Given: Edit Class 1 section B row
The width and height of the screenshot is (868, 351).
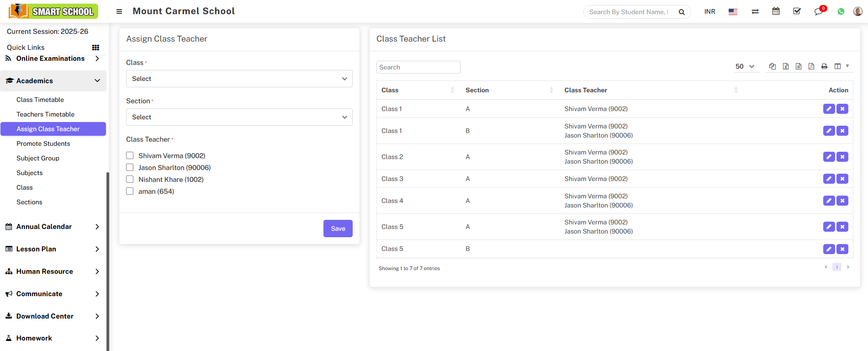Looking at the screenshot, I should pos(829,131).
